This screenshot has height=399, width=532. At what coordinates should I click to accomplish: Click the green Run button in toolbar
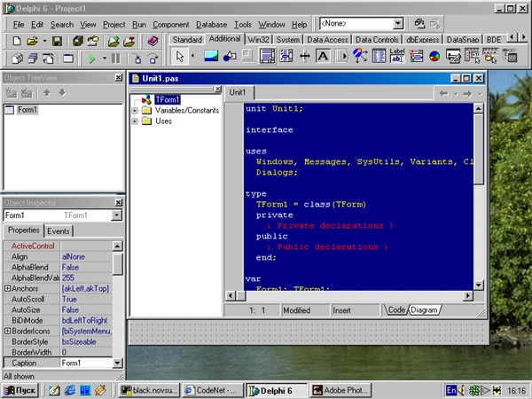pyautogui.click(x=93, y=59)
